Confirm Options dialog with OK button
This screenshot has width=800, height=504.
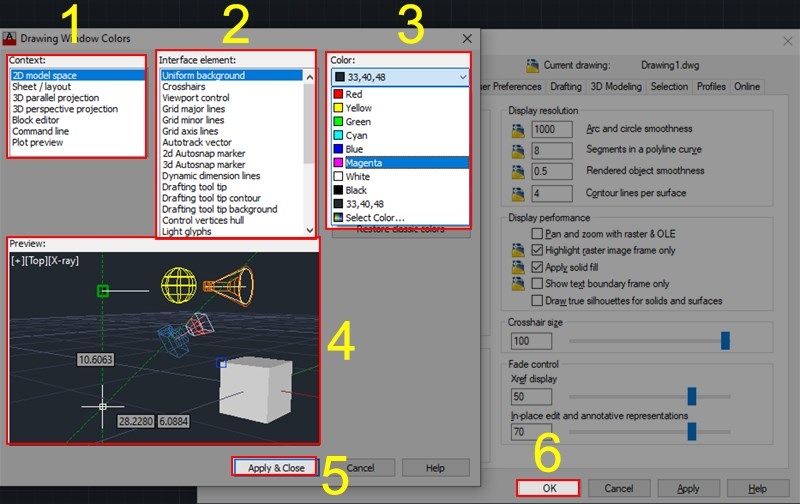coord(549,488)
